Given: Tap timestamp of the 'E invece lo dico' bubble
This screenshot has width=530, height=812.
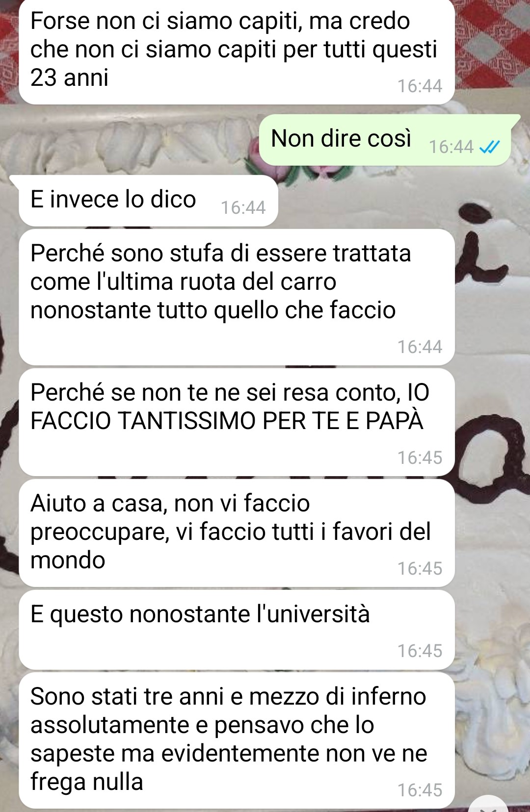Looking at the screenshot, I should click(x=243, y=207).
